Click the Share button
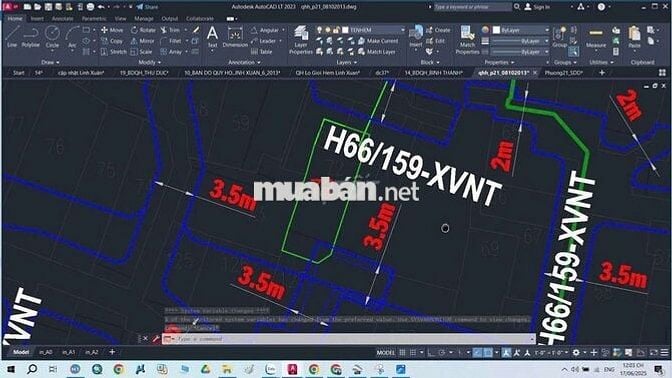 [147, 7]
